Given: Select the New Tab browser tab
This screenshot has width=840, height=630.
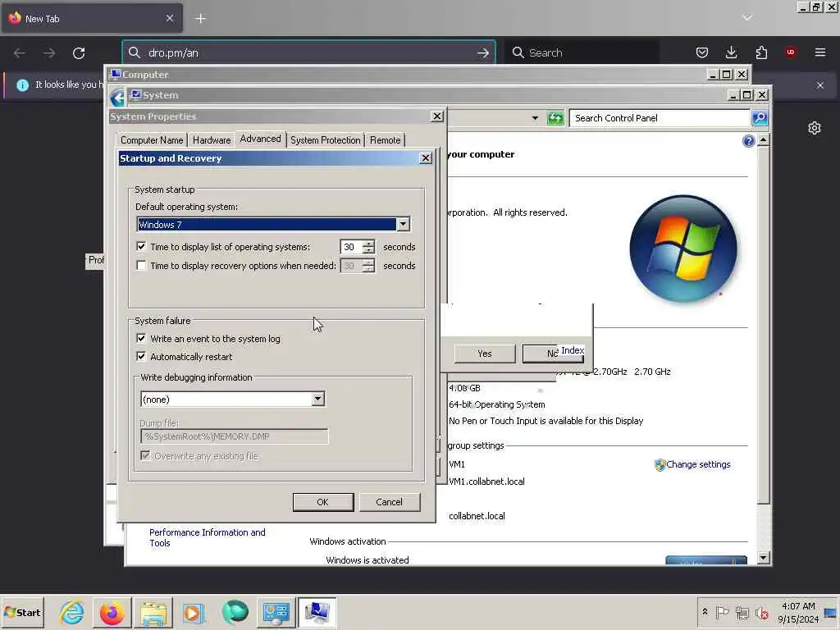Looking at the screenshot, I should tap(92, 19).
